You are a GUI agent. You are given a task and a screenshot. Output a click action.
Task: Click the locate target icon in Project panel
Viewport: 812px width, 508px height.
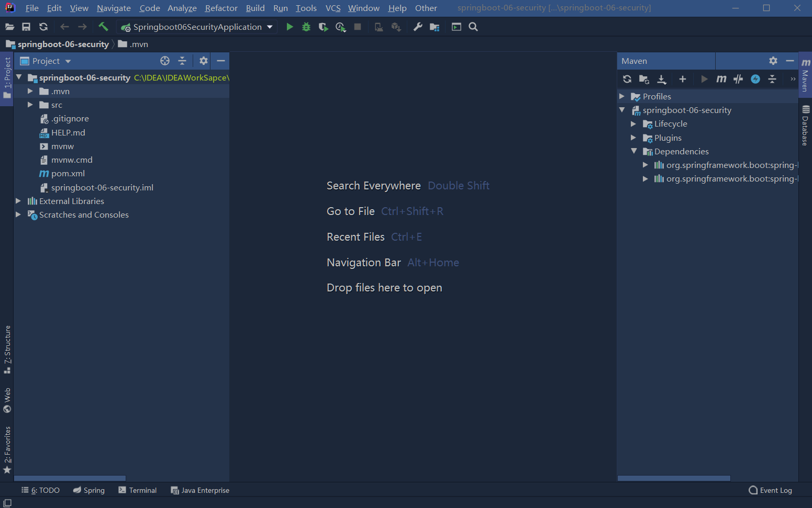[x=165, y=61]
